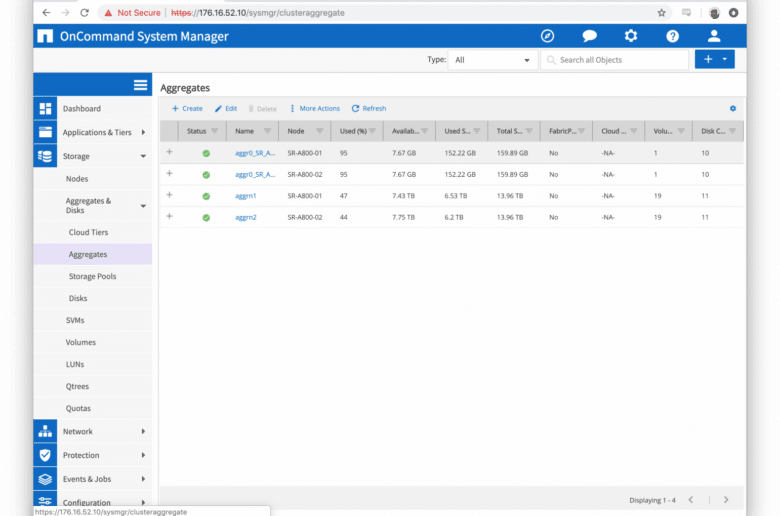Open the aggrn1 aggregate link
The width and height of the screenshot is (780, 516).
245,196
